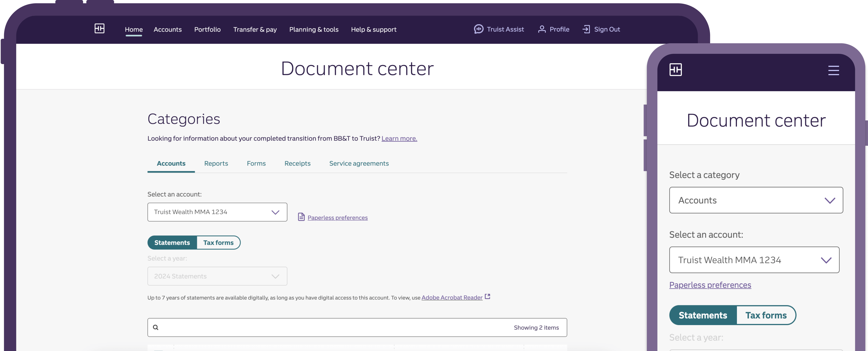Click inside the document search field

click(334, 327)
